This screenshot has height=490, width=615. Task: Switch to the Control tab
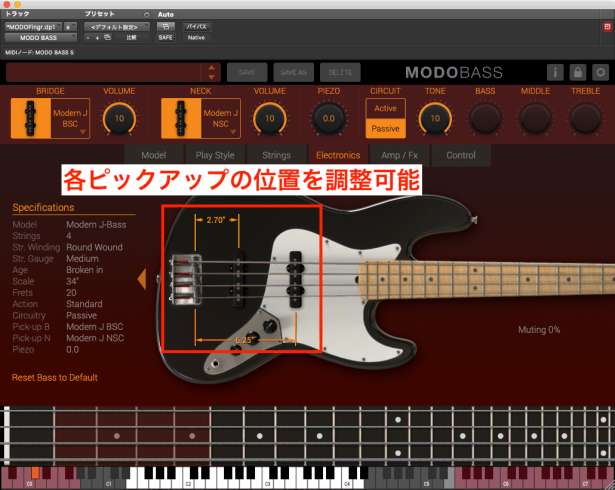(x=461, y=155)
